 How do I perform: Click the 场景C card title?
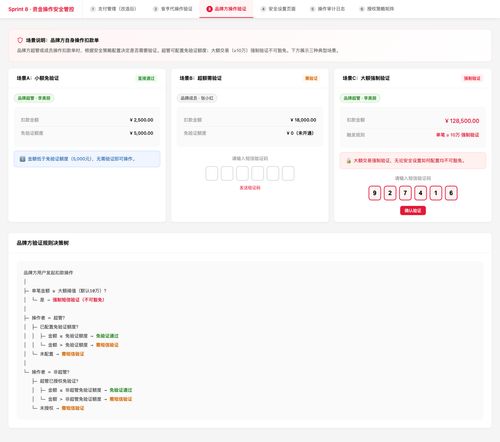[x=366, y=78]
